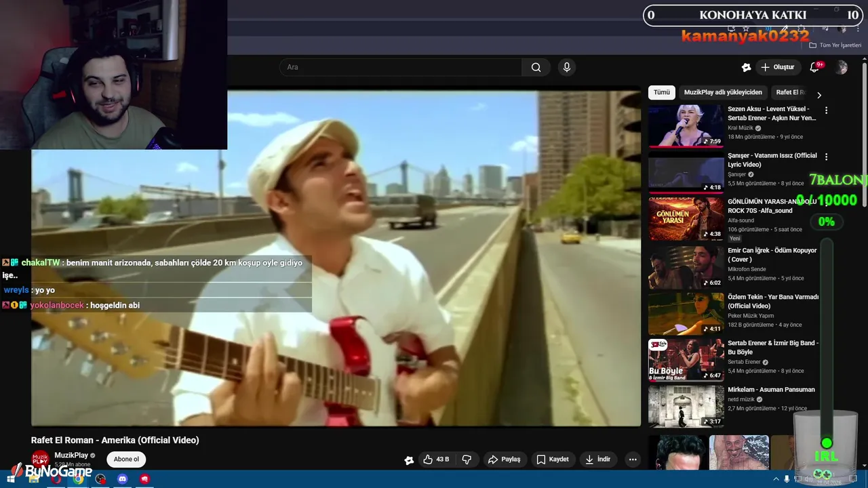This screenshot has height=488, width=868.
Task: Open the Özlem Tekin Yar Bana Varmadı thumbnail
Action: click(686, 314)
